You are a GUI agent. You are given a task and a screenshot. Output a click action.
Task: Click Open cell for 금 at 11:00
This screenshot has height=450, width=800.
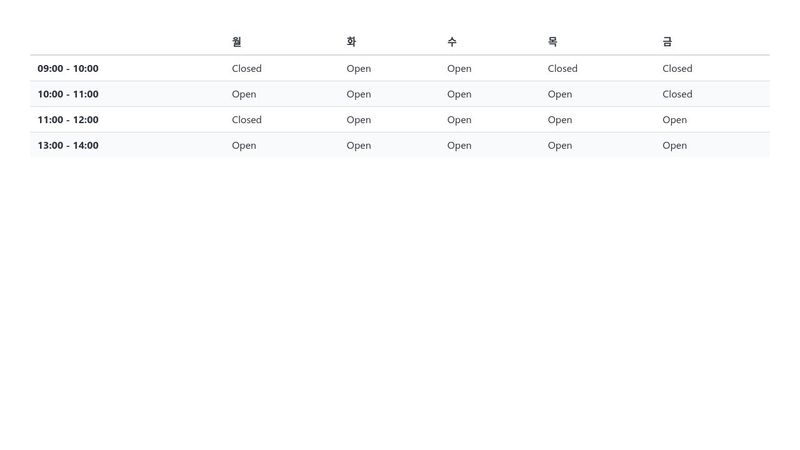pyautogui.click(x=674, y=120)
